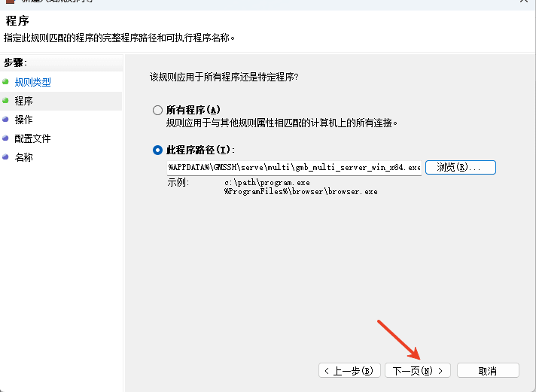Viewport: 536px width, 392px height.
Task: Go back with 上一步(B) button
Action: click(349, 370)
